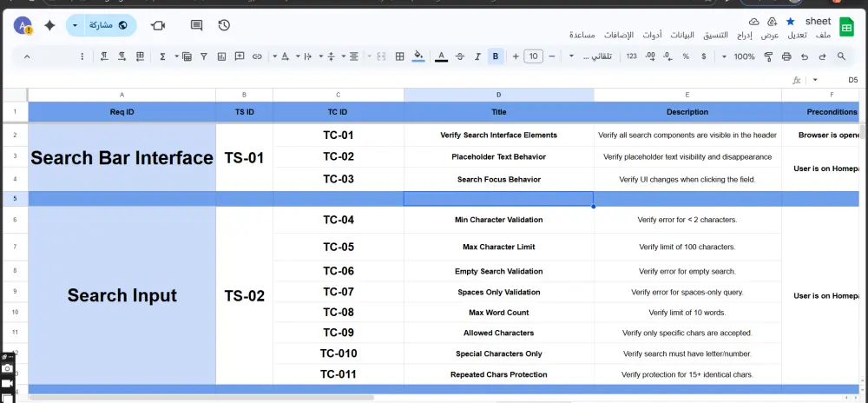Open version history clock icon

point(224,25)
